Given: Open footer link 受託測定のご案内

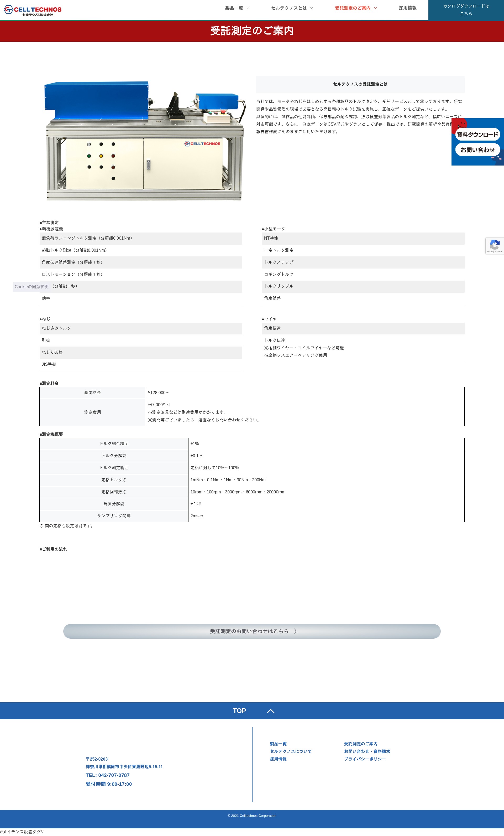Looking at the screenshot, I should pos(361,744).
